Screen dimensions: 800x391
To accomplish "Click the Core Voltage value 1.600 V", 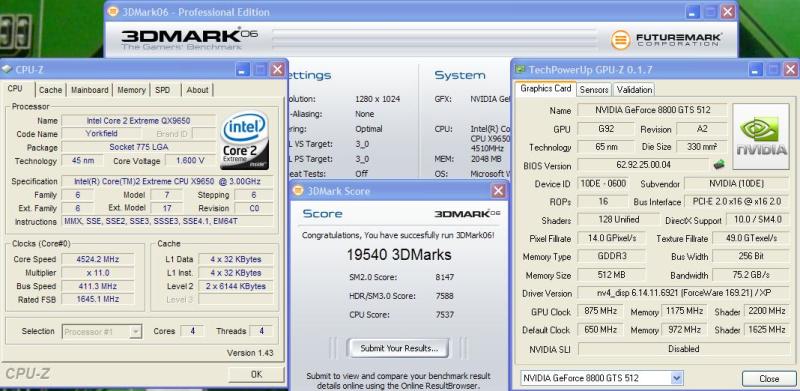I will [190, 161].
